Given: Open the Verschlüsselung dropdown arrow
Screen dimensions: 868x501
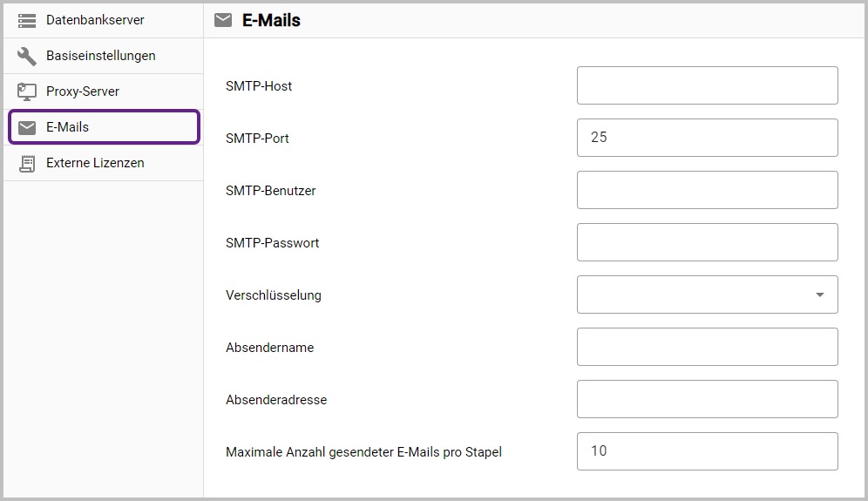Looking at the screenshot, I should [x=819, y=295].
